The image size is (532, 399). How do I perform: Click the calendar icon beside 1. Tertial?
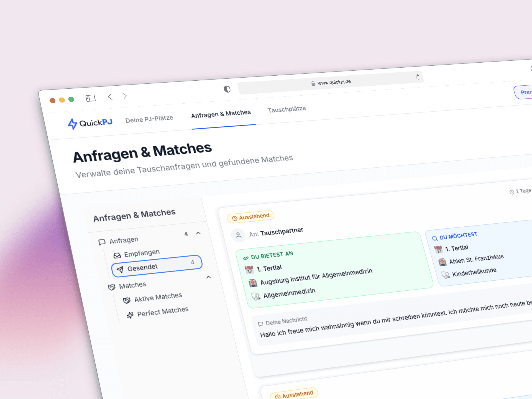click(x=249, y=270)
